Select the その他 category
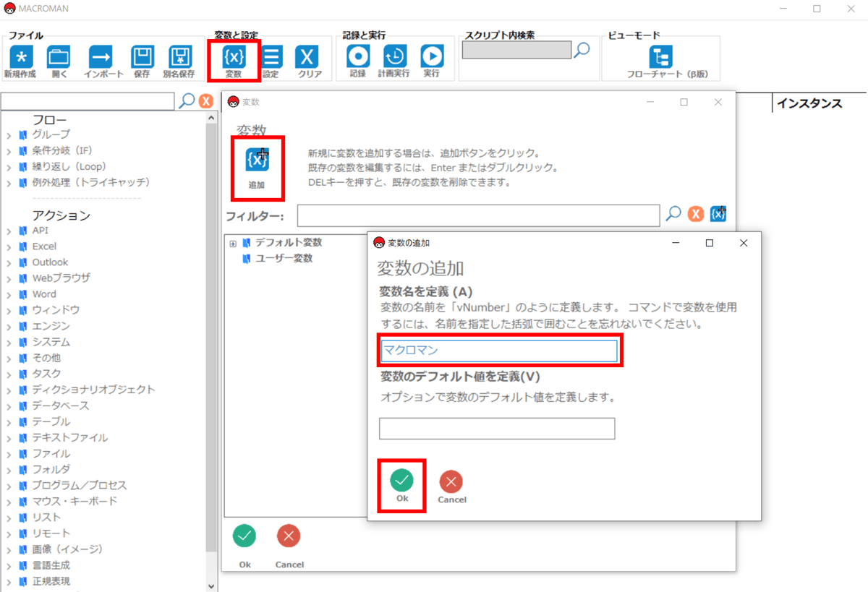Viewport: 868px width, 592px height. click(46, 358)
